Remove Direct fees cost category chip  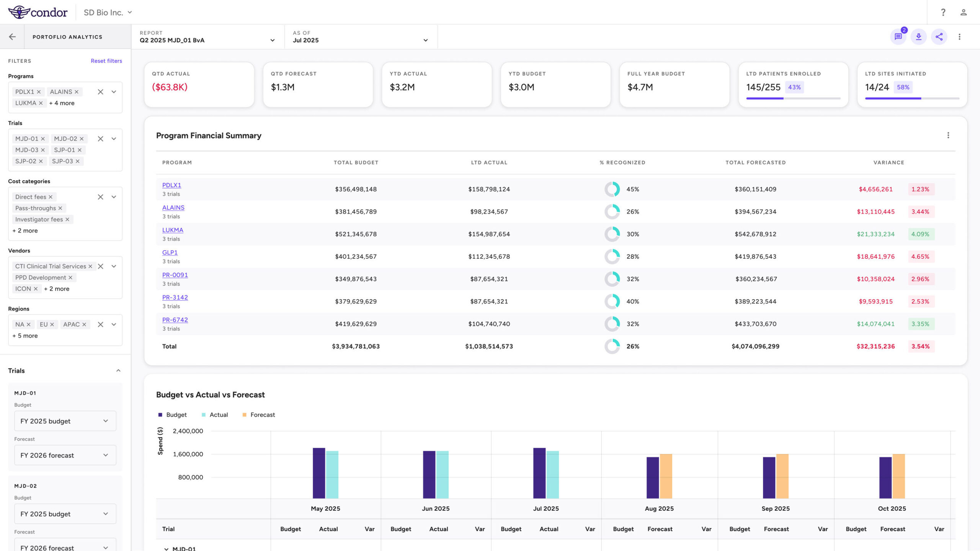click(51, 197)
